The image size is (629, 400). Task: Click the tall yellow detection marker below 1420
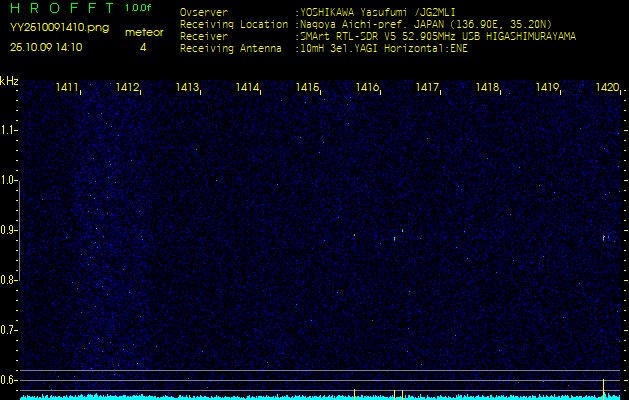click(603, 389)
